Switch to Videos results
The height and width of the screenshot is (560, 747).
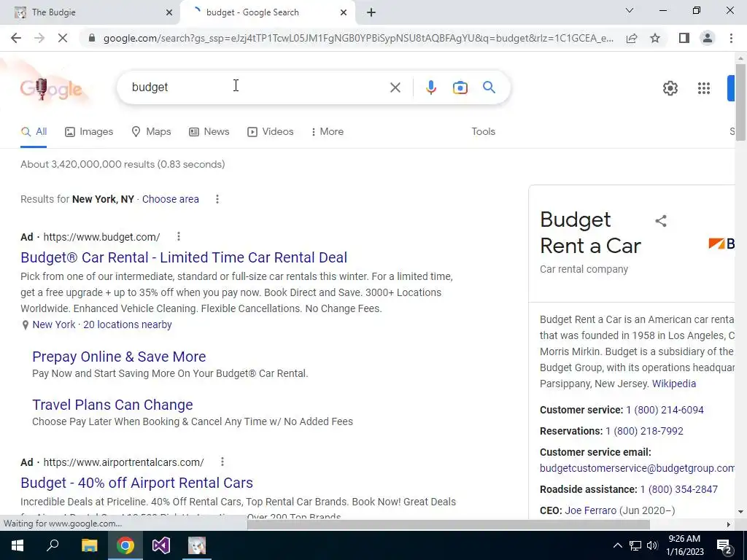click(x=270, y=131)
